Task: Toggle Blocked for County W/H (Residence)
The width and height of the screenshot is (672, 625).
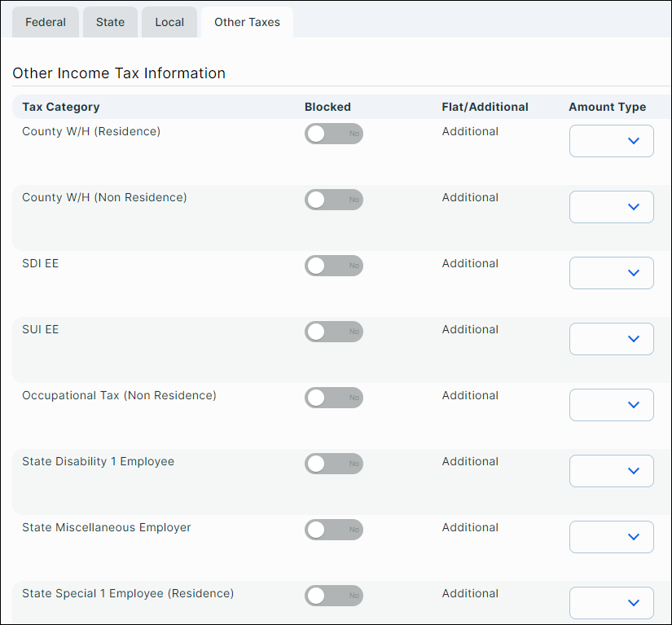Action: pos(334,134)
